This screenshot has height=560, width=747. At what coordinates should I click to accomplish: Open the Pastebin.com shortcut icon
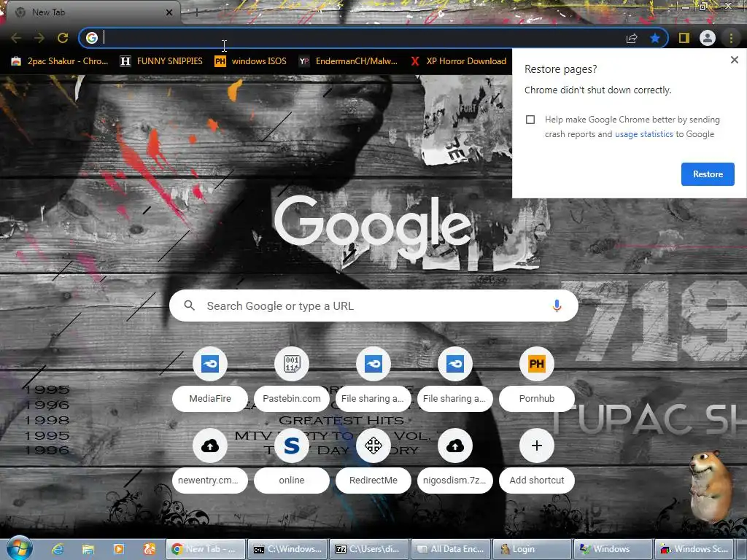(x=292, y=364)
